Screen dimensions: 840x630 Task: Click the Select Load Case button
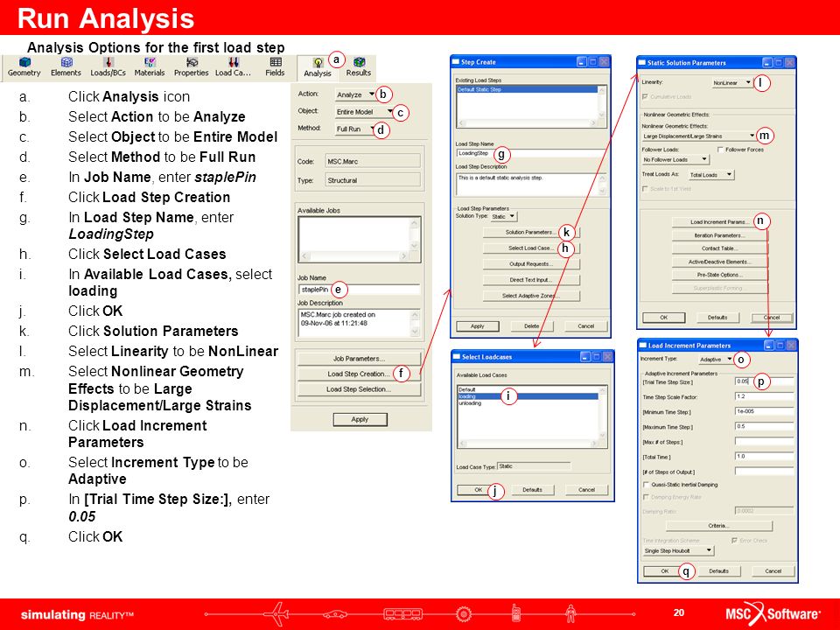click(531, 248)
